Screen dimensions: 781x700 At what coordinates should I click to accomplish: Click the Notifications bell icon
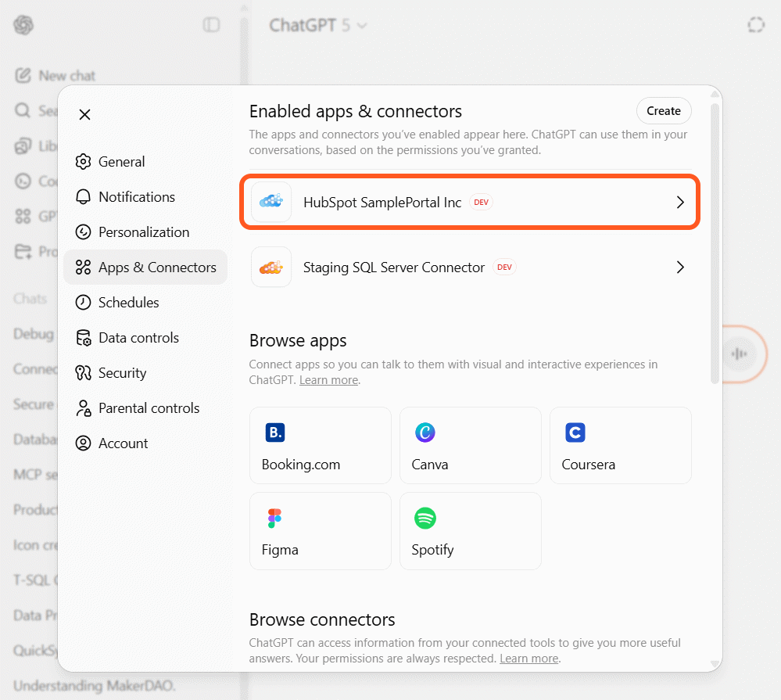point(84,196)
